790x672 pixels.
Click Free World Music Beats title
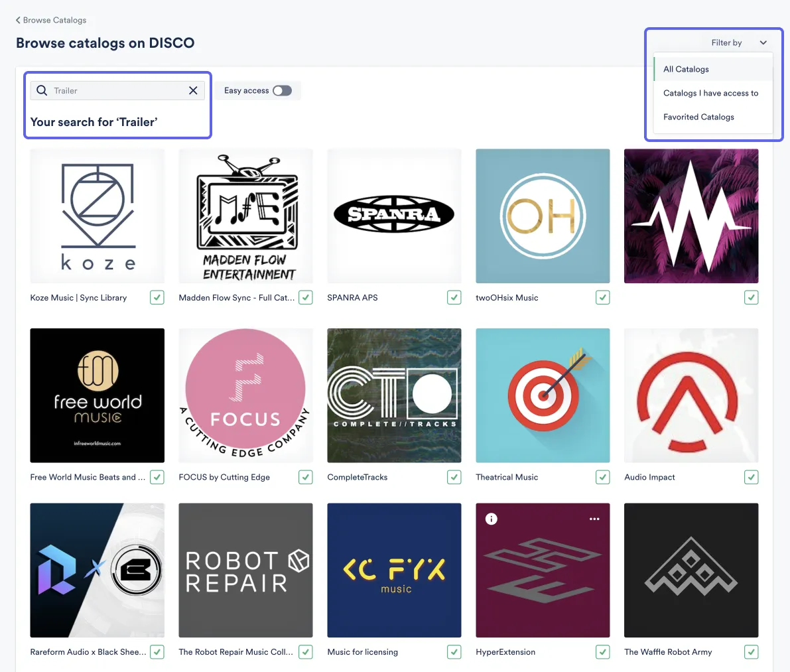coord(88,477)
